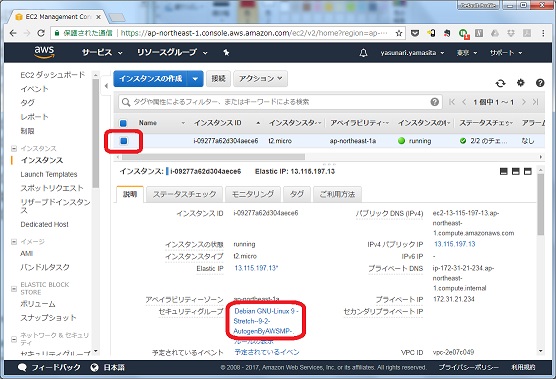Viewport: 556px width, 379px height.
Task: Switch to the モニタリング tab
Action: pos(253,194)
